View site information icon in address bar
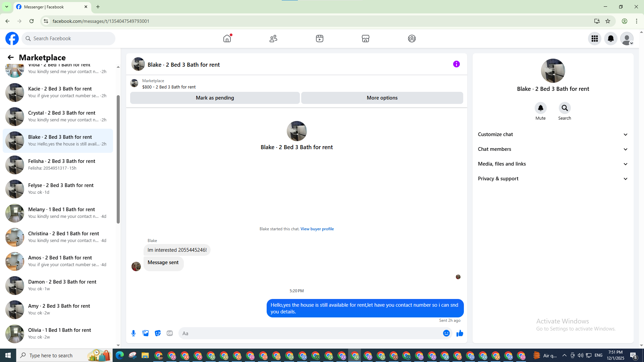Image resolution: width=644 pixels, height=362 pixels. 46,21
